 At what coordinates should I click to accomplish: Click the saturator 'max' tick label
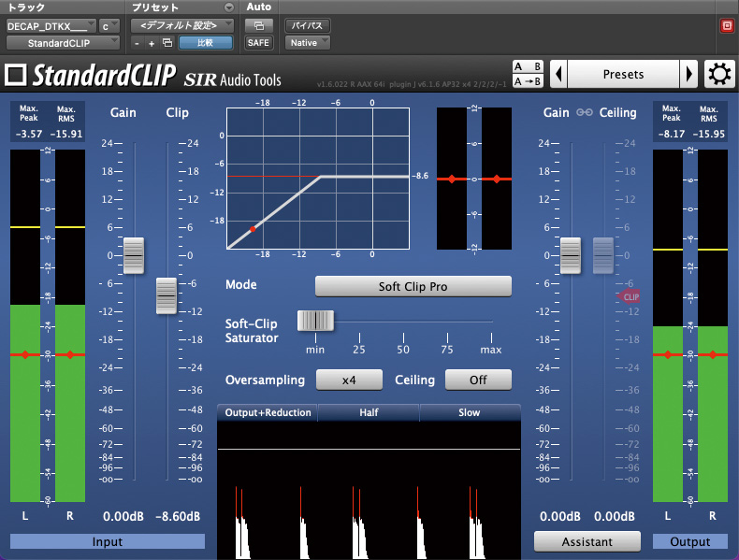[x=490, y=350]
